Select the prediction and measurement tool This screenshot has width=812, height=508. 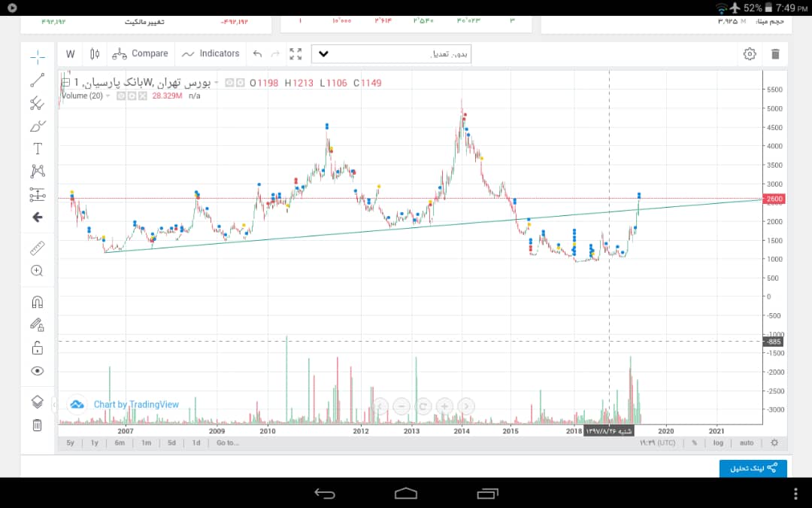38,194
